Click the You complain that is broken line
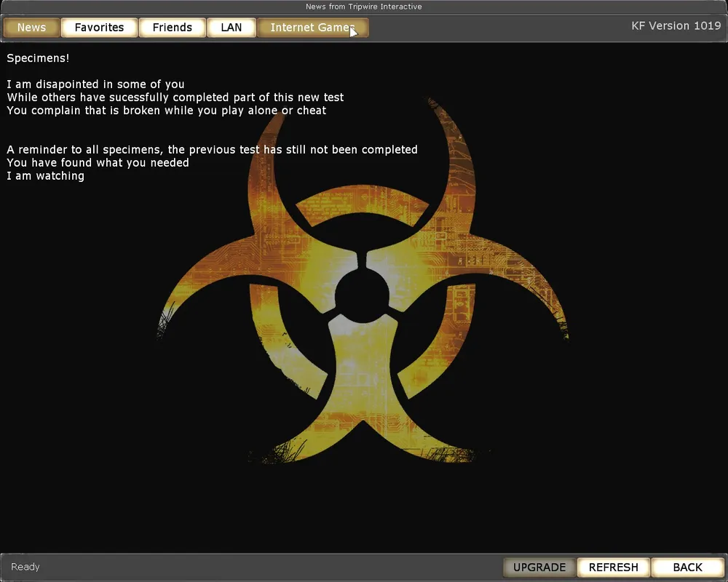The height and width of the screenshot is (582, 728). click(x=166, y=111)
